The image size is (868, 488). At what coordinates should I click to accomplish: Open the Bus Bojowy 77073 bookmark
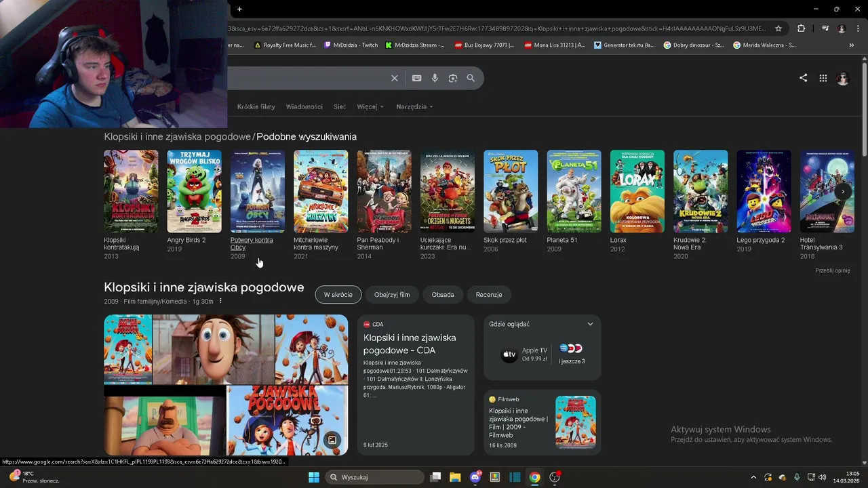[x=484, y=45]
